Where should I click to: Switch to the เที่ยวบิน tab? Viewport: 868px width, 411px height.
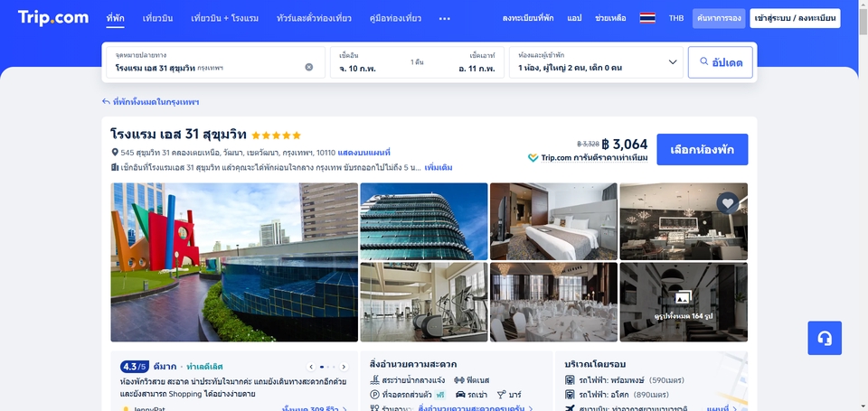point(157,18)
